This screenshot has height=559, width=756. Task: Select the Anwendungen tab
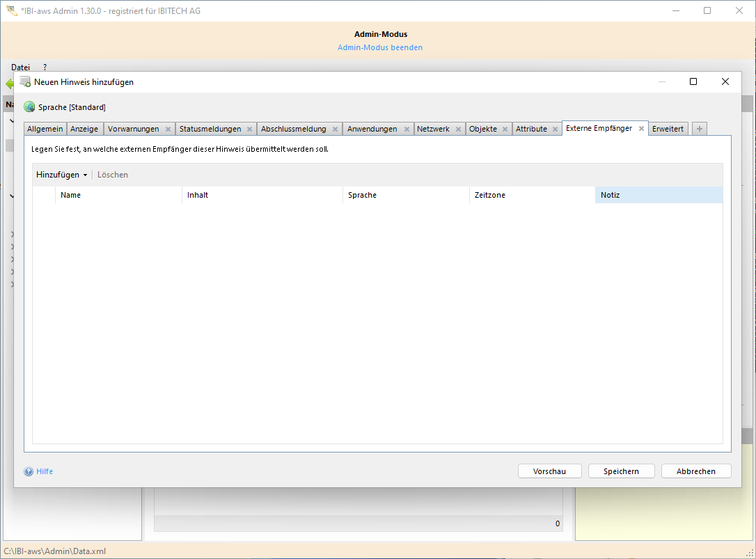(x=372, y=129)
